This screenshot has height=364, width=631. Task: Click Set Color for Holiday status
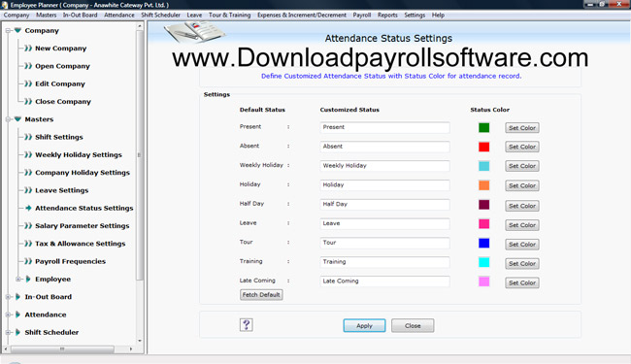pos(522,185)
